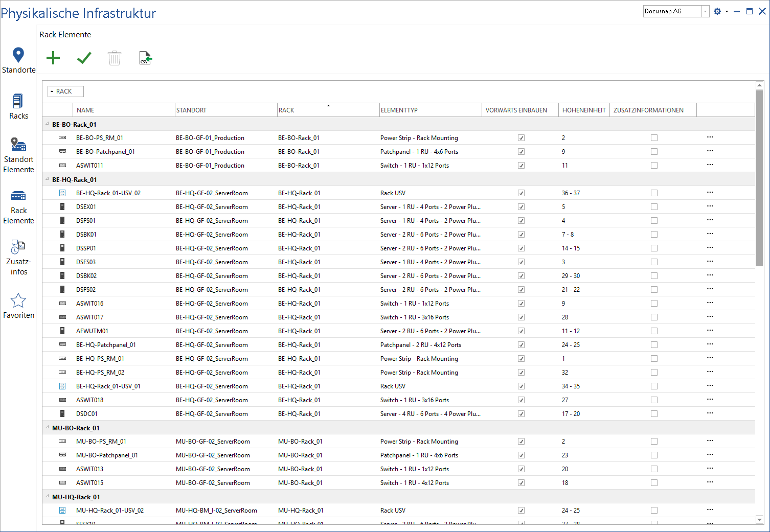Click server icon of DSBK01 row

[x=62, y=234]
